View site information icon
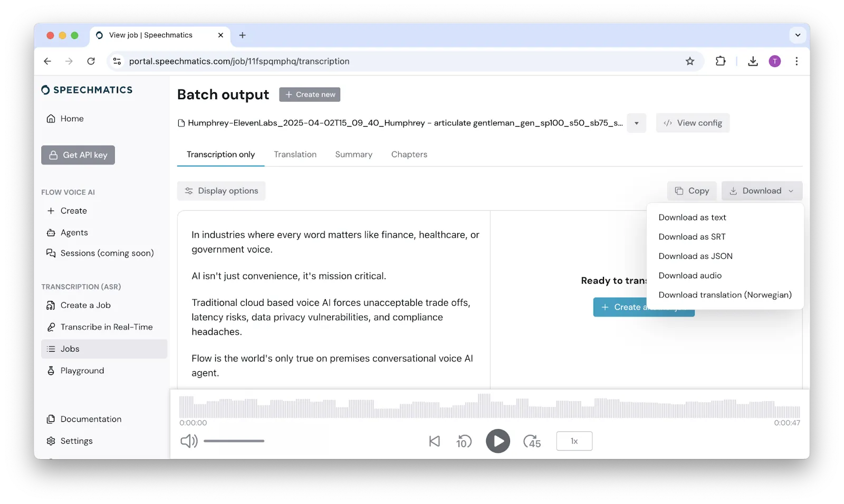Image resolution: width=844 pixels, height=504 pixels. (117, 61)
